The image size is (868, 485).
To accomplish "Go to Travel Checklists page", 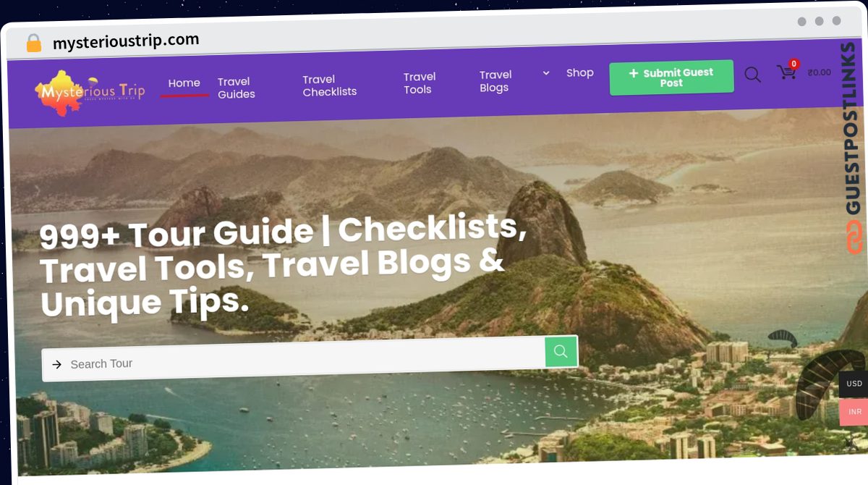I will click(330, 85).
